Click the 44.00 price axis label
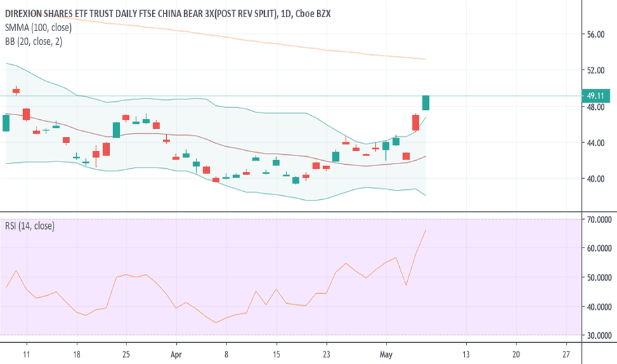The height and width of the screenshot is (364, 617). coord(595,143)
